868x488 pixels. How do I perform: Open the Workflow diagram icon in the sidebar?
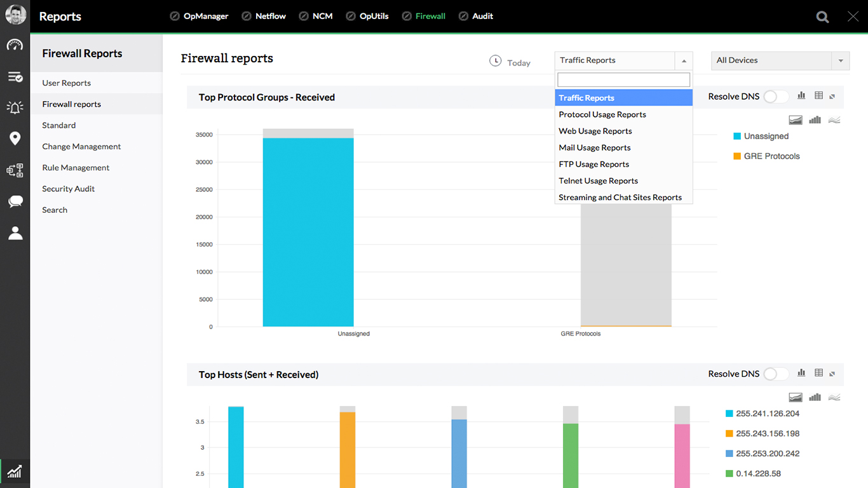point(15,170)
